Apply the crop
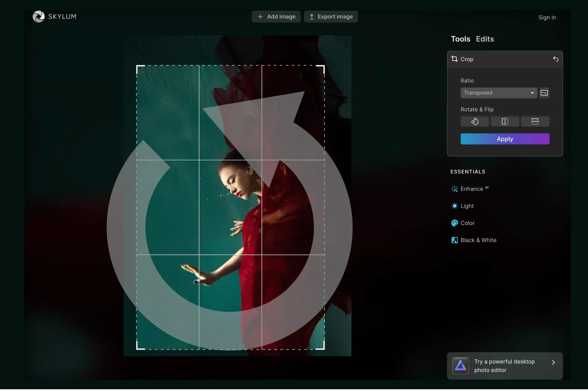The height and width of the screenshot is (391, 588). pyautogui.click(x=505, y=139)
